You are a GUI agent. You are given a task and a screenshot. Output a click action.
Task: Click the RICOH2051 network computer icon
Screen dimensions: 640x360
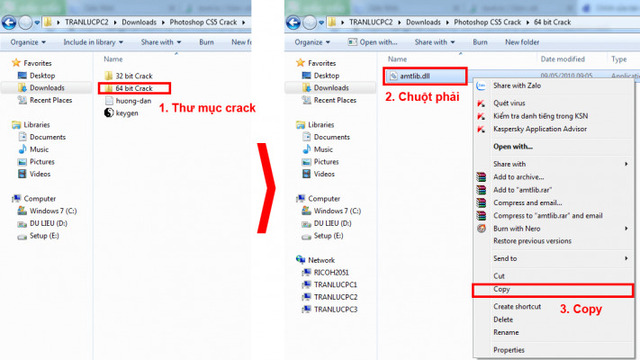click(306, 273)
